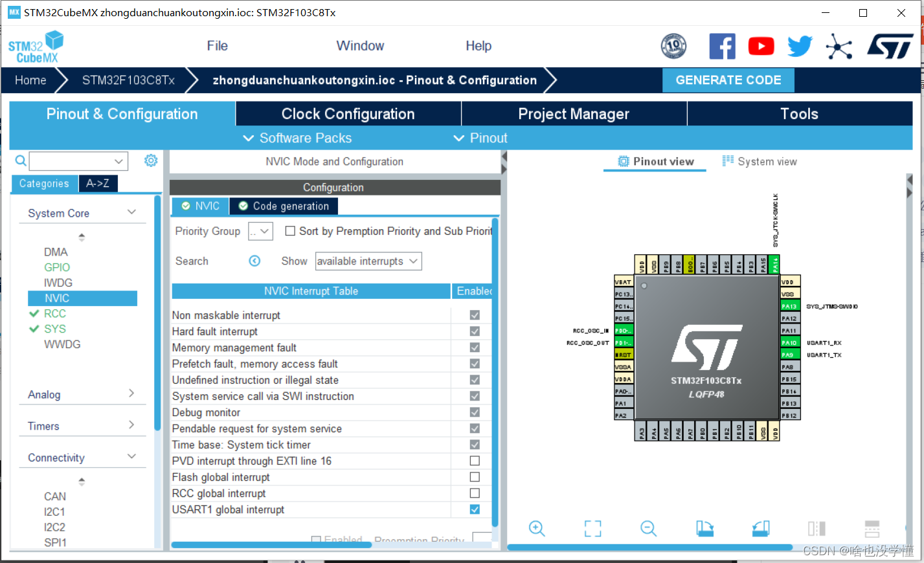Click the ST community network icon
The width and height of the screenshot is (924, 563).
[x=839, y=47]
